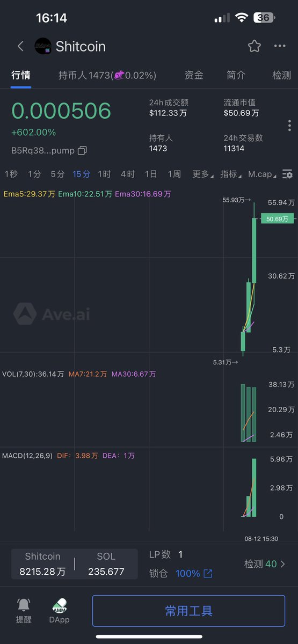Tap the 50.69万 current price marker
Image resolution: width=298 pixels, height=644 pixels.
(277, 218)
